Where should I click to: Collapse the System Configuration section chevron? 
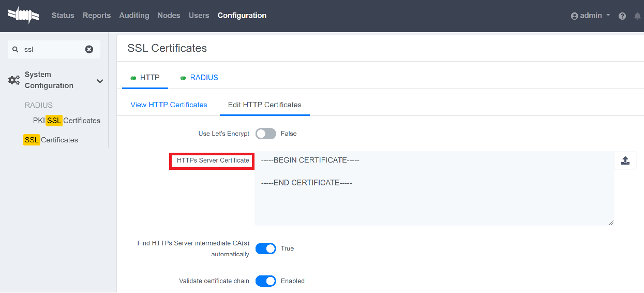click(100, 81)
